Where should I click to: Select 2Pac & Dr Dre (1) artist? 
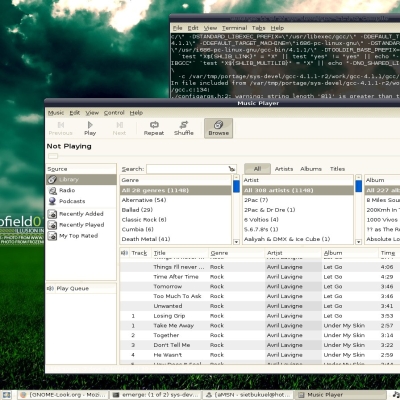(298, 210)
